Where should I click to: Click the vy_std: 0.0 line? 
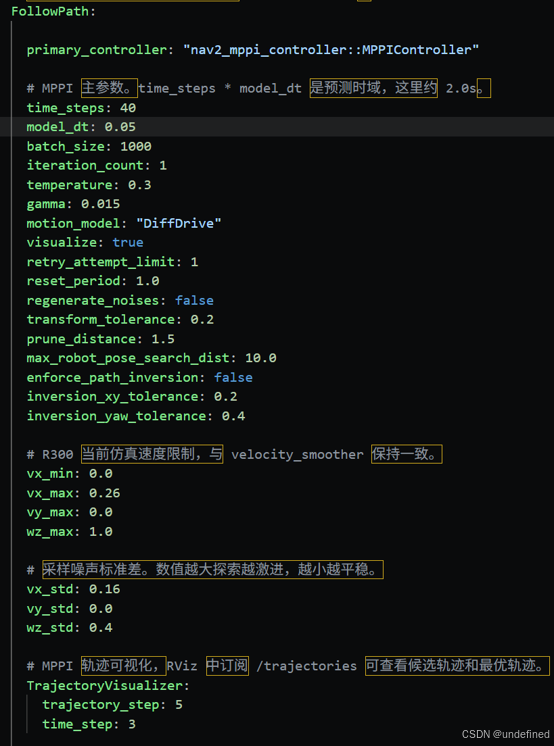(69, 609)
